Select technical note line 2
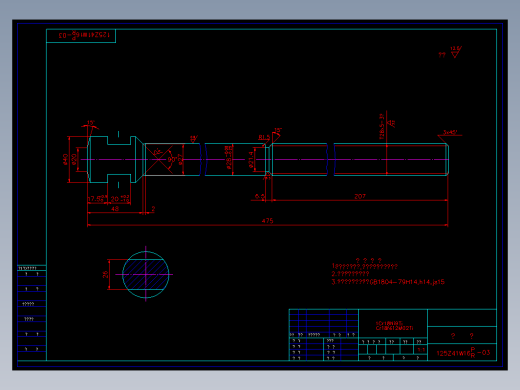Viewport: 520px width, 390px height. tap(350, 274)
